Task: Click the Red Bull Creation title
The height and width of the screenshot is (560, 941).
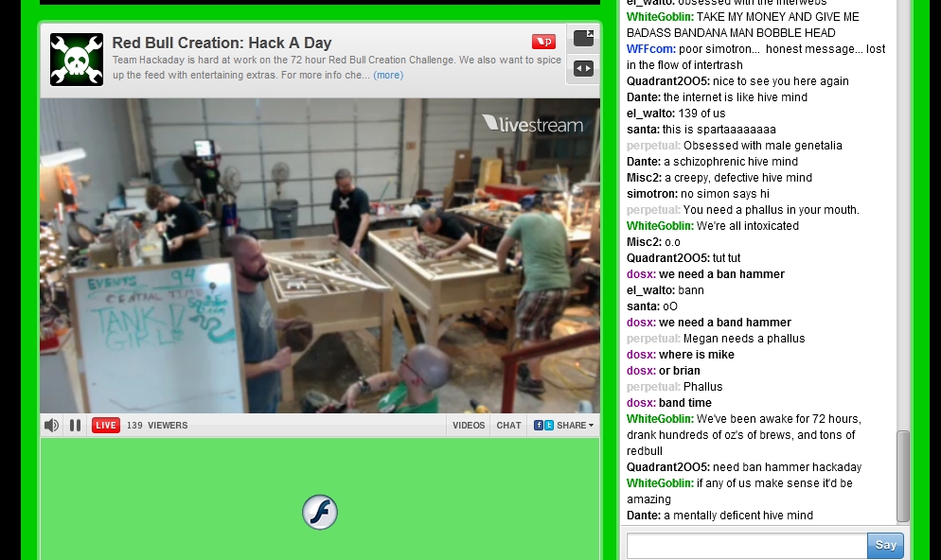Action: click(x=222, y=43)
